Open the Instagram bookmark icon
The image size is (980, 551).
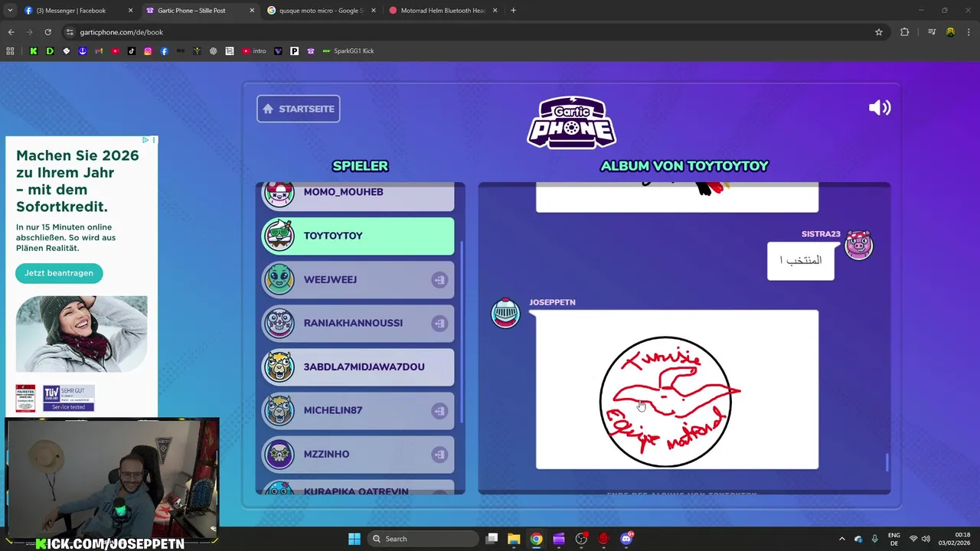click(x=148, y=51)
